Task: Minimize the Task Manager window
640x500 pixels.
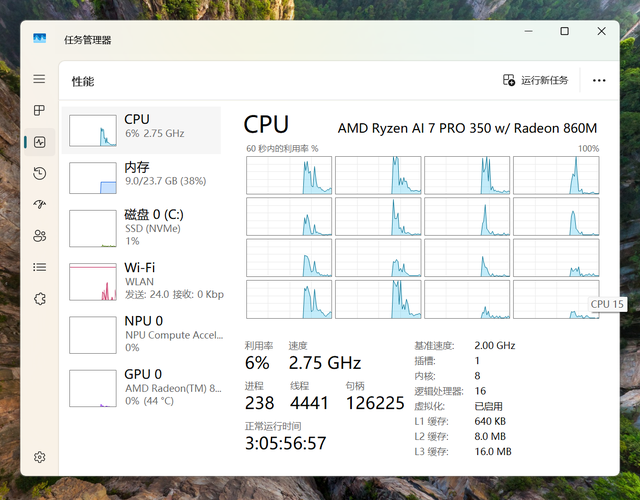Action: click(529, 31)
